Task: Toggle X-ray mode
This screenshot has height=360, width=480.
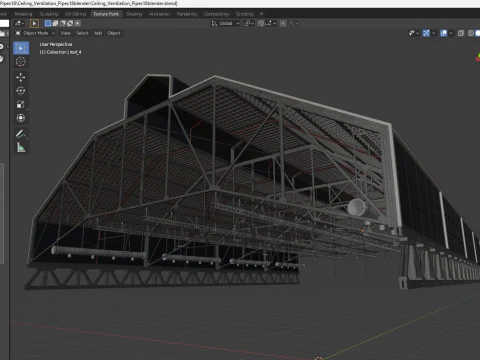Action: 461,33
